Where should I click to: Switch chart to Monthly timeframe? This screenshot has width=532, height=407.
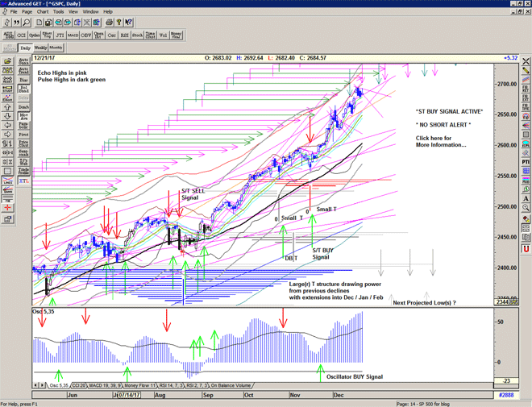[x=57, y=48]
